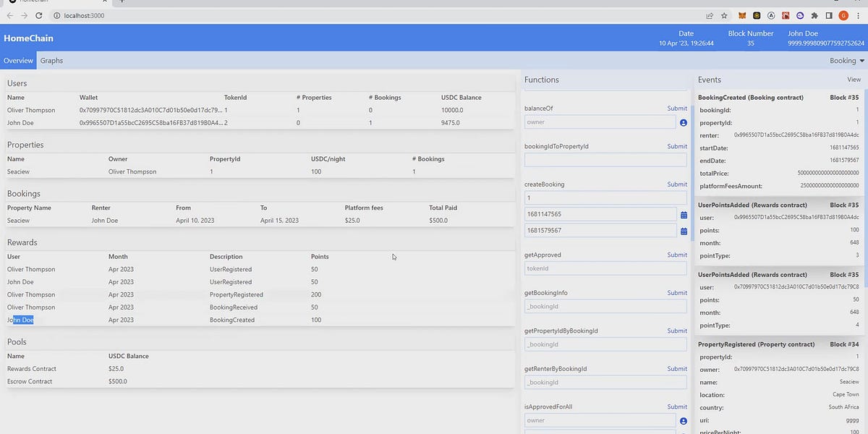Submit the createBooking function

point(677,184)
